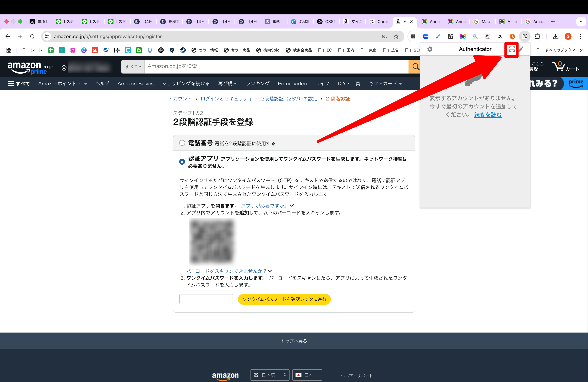Open the すべて hamburger menu
The image size is (588, 382).
pyautogui.click(x=19, y=84)
